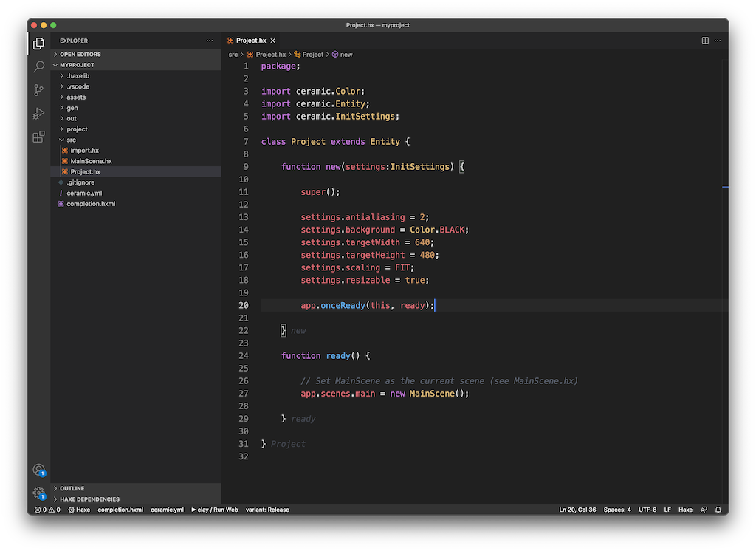
Task: Change language mode Haxe at right
Action: (x=685, y=510)
